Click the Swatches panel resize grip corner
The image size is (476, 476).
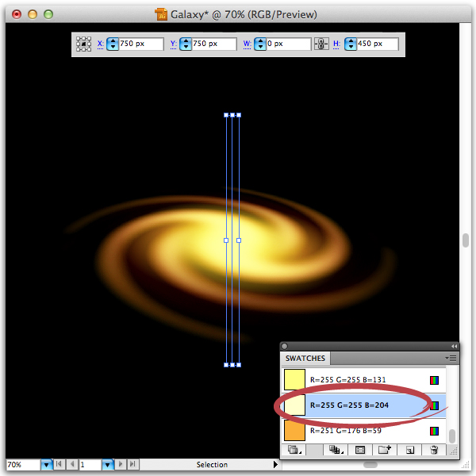[x=453, y=451]
